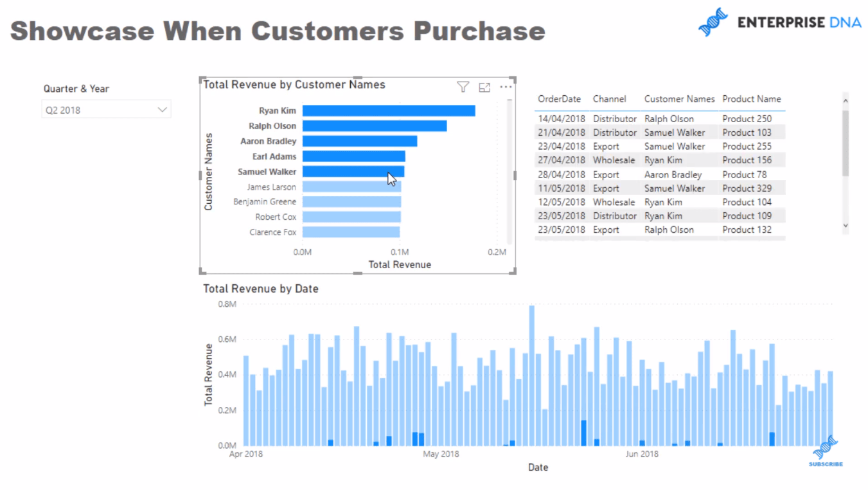Select the Ralph Olson bar
Screen dimensions: 868x490
(x=375, y=126)
